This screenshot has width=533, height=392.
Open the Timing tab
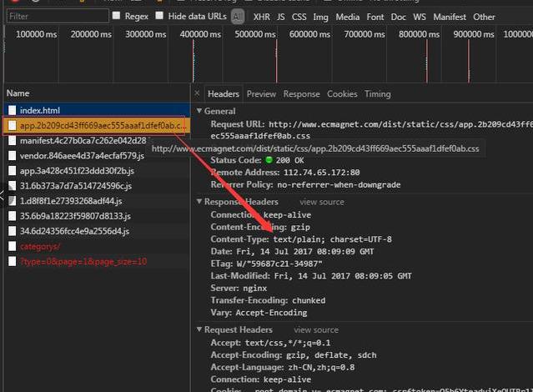coord(377,94)
